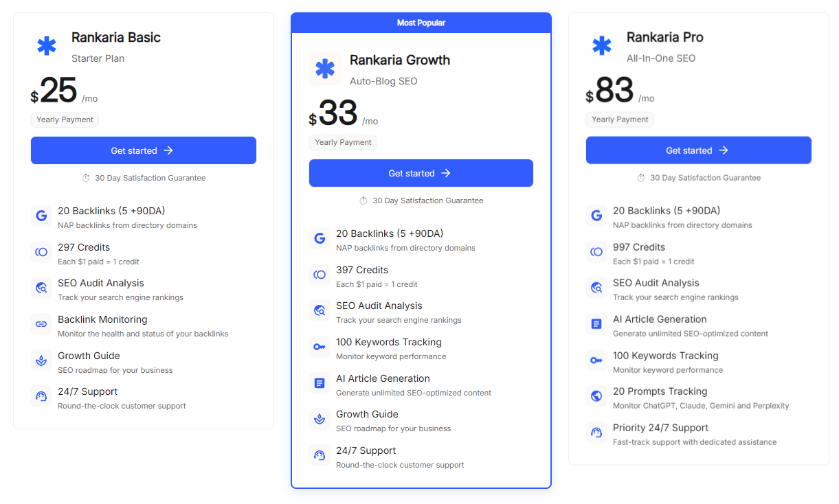Click the 397 Credits text
This screenshot has height=504, width=839.
(362, 270)
